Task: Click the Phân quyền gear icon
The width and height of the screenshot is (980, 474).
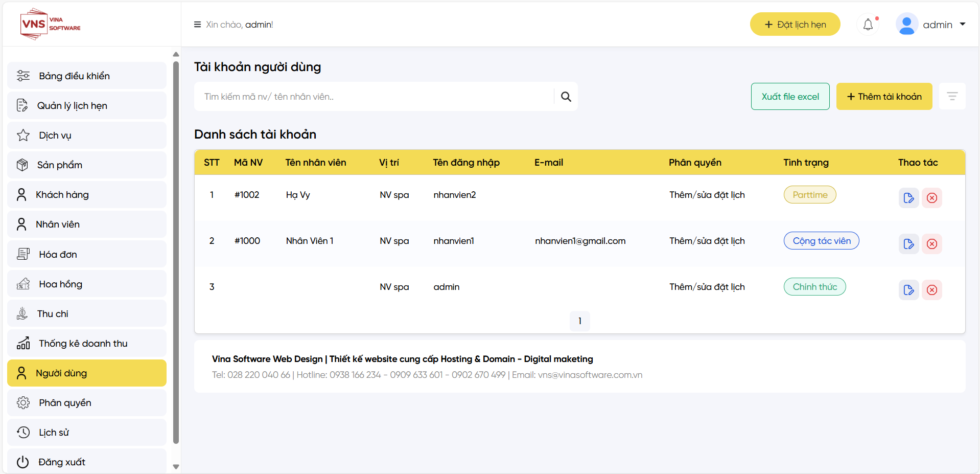Action: click(x=23, y=402)
